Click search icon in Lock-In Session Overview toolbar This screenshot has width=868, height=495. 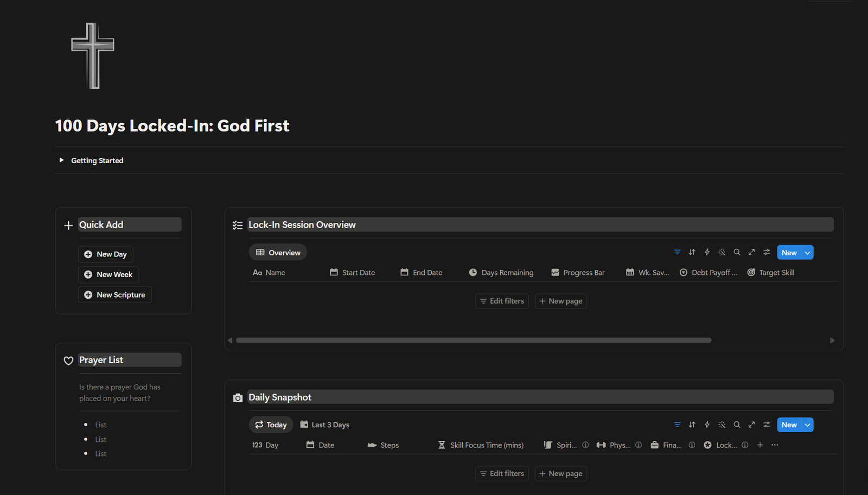pyautogui.click(x=737, y=252)
